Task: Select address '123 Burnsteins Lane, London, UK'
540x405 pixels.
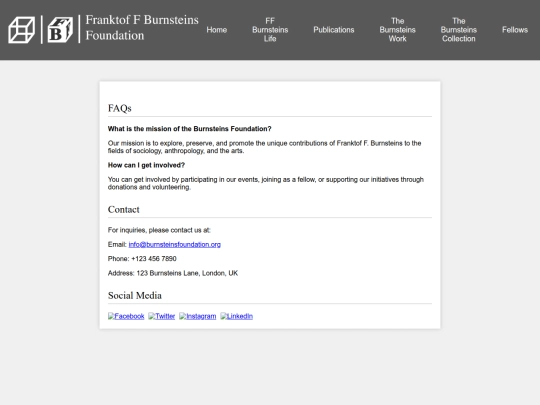Action: click(187, 273)
